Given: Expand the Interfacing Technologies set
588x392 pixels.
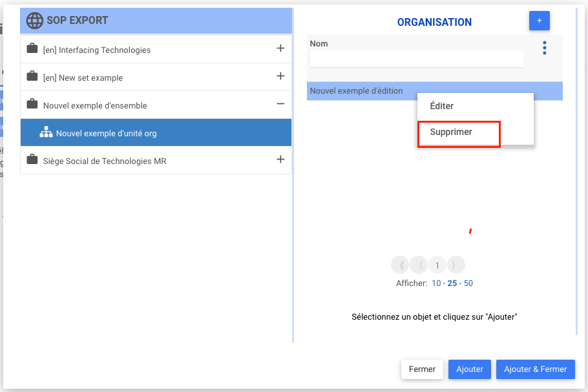Looking at the screenshot, I should point(280,48).
